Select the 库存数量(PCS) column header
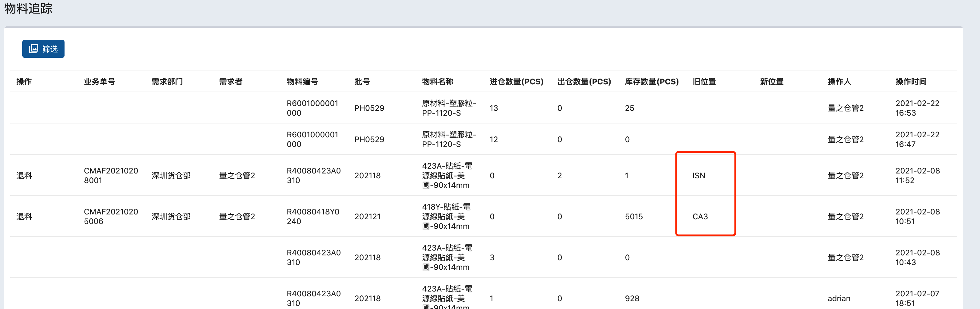This screenshot has width=980, height=309. (x=652, y=81)
